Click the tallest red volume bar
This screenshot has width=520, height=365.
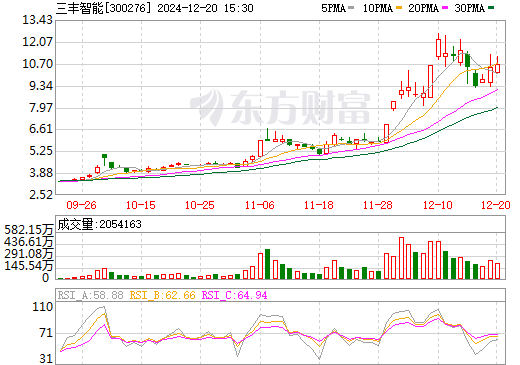point(401,258)
